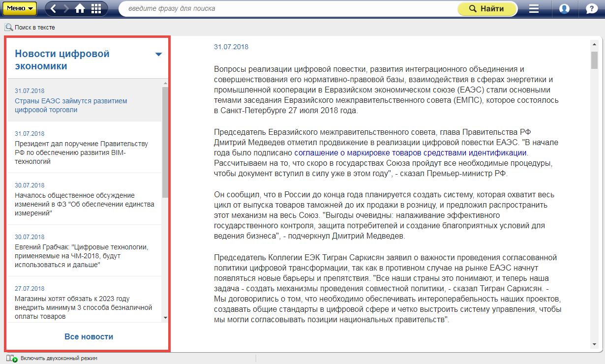Viewport: 605px width, 364px height.
Task: Open the user profile icon
Action: (x=564, y=9)
